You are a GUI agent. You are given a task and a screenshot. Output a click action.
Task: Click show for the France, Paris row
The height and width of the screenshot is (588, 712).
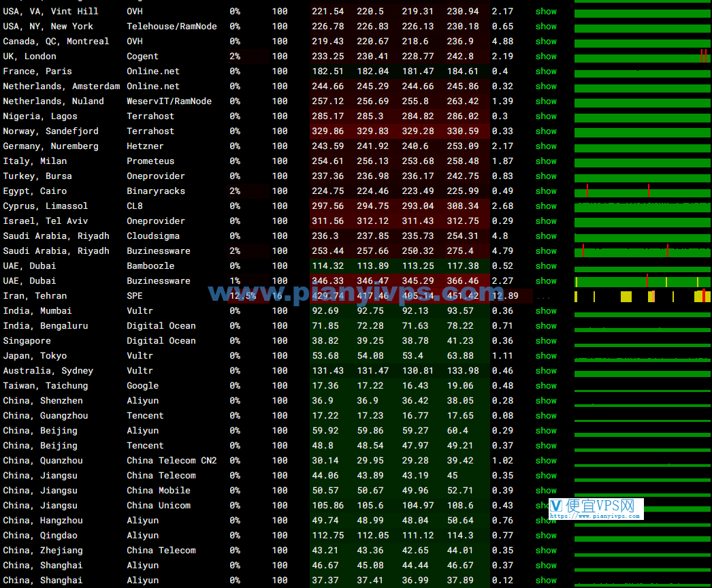click(546, 71)
